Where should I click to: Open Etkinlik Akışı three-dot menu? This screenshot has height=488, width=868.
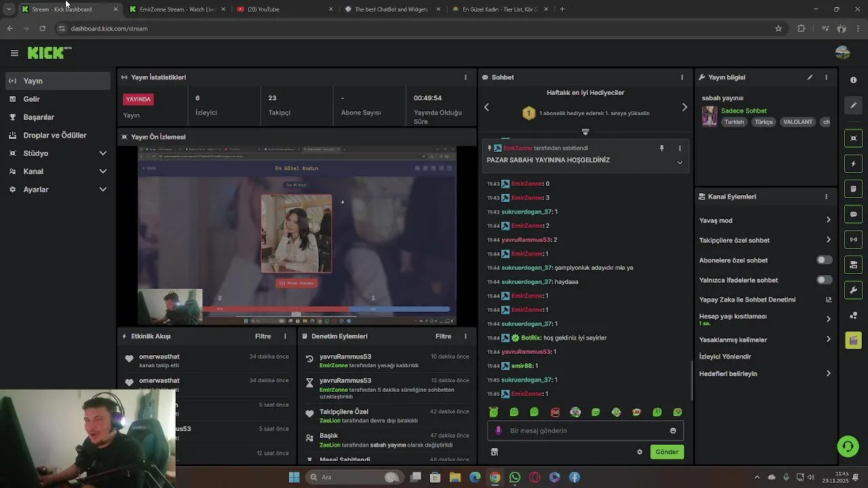pyautogui.click(x=285, y=336)
